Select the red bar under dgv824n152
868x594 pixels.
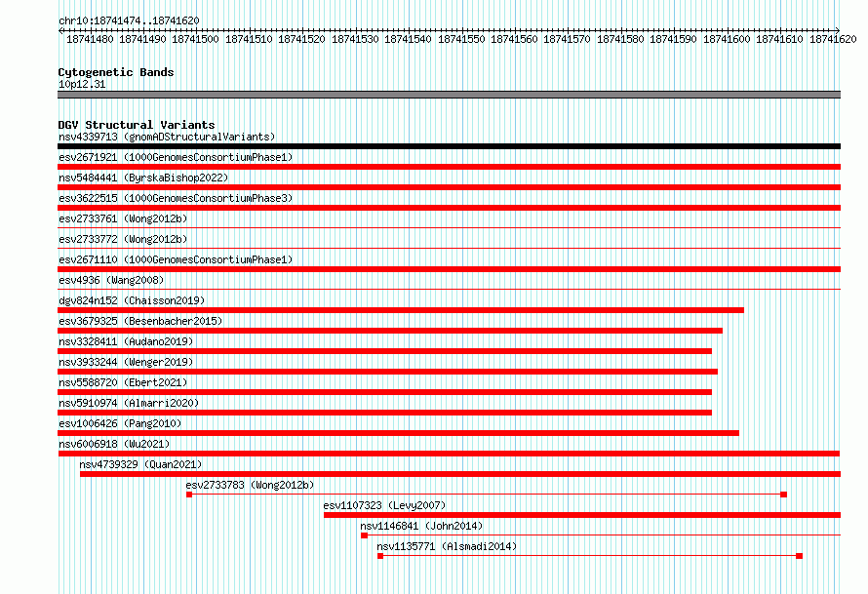click(401, 310)
